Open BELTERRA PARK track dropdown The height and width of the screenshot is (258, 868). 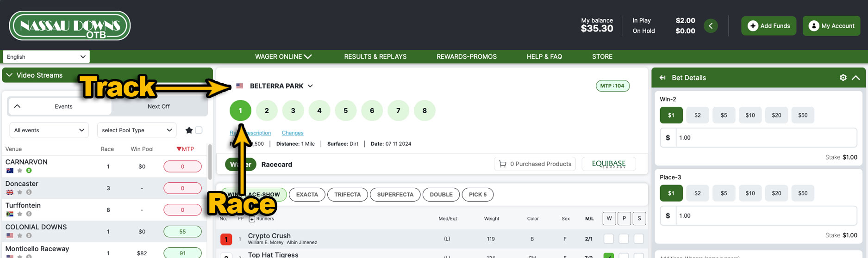(x=281, y=86)
